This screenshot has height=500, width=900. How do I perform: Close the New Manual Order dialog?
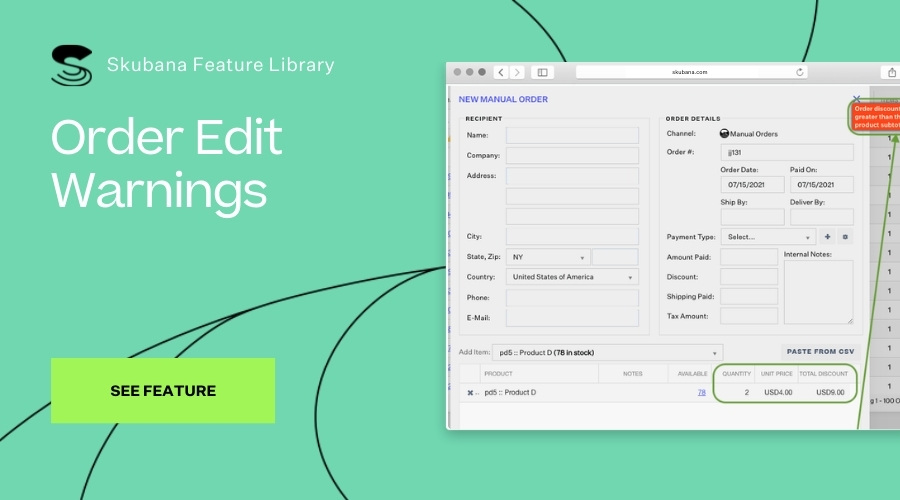856,99
